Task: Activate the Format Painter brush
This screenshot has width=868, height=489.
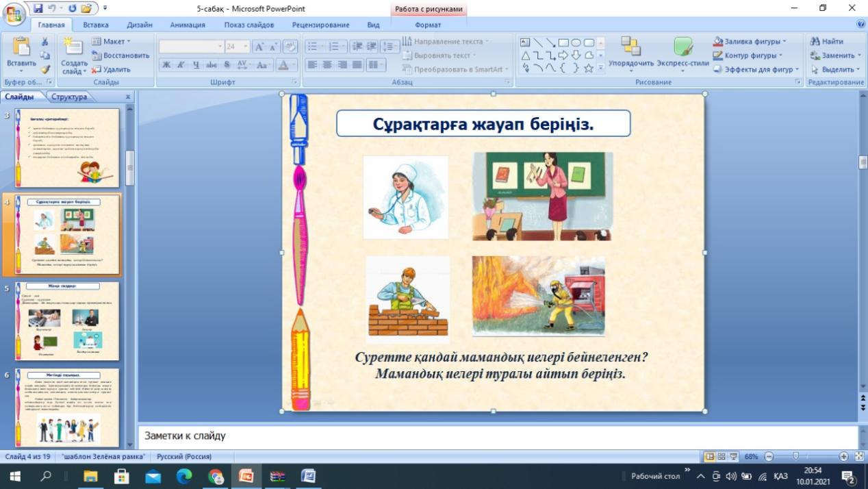Action: click(x=45, y=68)
